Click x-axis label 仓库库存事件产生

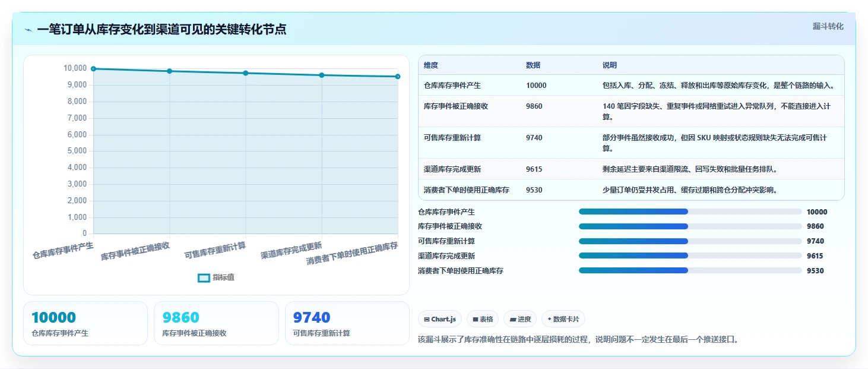click(63, 251)
